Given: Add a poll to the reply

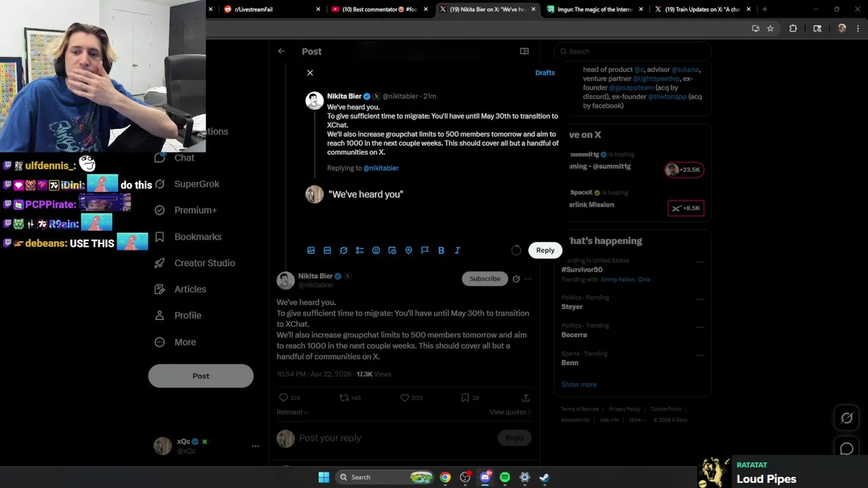Looking at the screenshot, I should 360,250.
